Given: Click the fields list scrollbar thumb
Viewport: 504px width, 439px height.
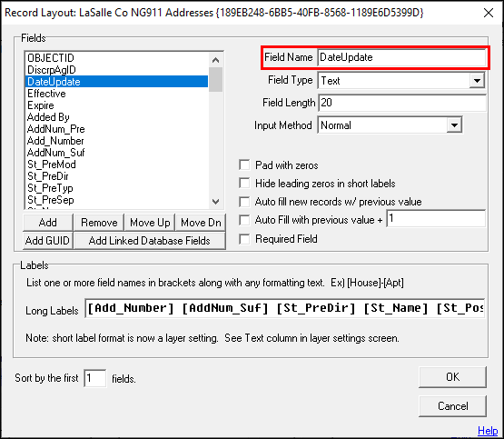Looking at the screenshot, I should tap(215, 79).
